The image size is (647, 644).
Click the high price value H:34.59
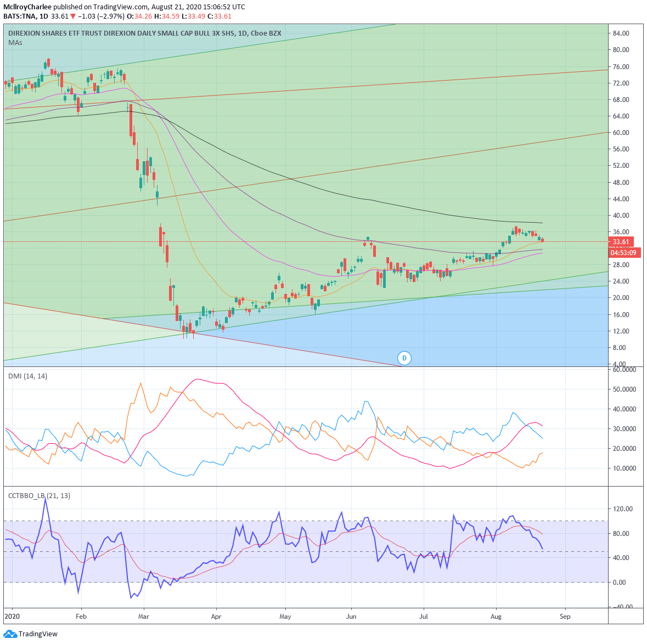[x=166, y=16]
